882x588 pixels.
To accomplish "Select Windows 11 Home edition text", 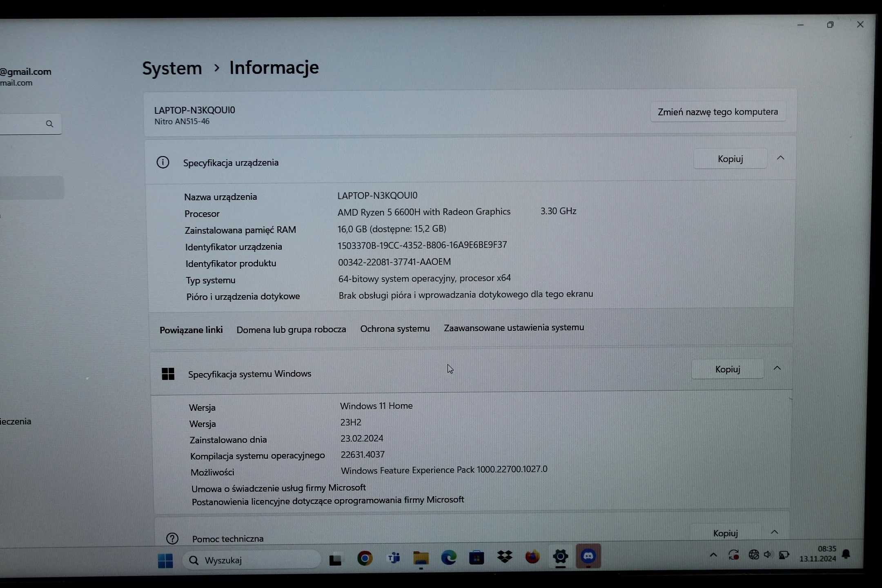I will 376,406.
